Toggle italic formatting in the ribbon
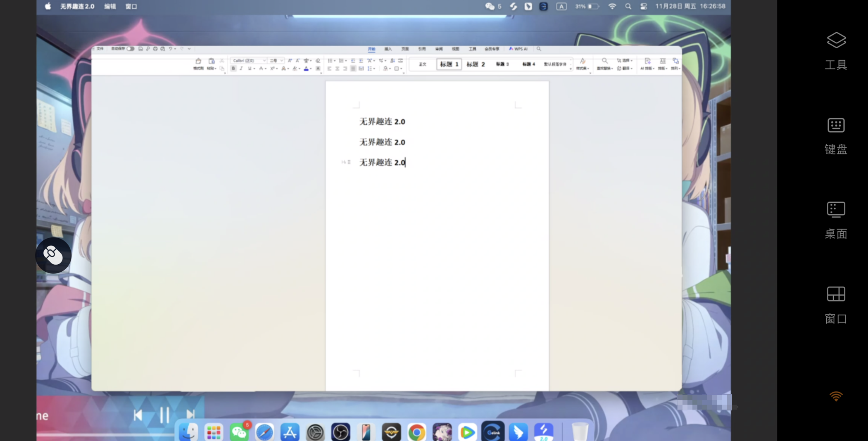 (241, 69)
